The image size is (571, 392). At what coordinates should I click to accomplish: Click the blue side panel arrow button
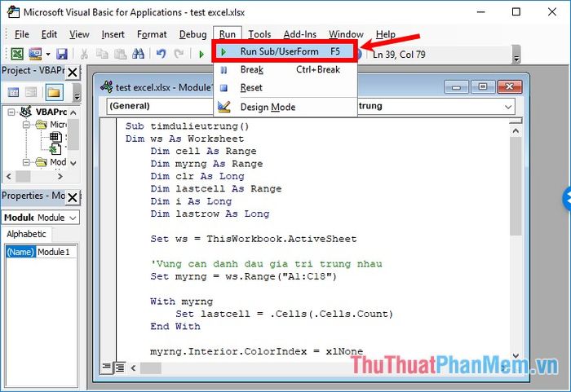click(567, 199)
